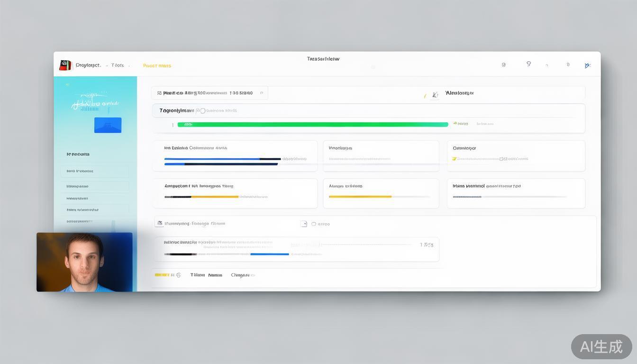Click the green progress bar
The height and width of the screenshot is (364, 637).
313,125
